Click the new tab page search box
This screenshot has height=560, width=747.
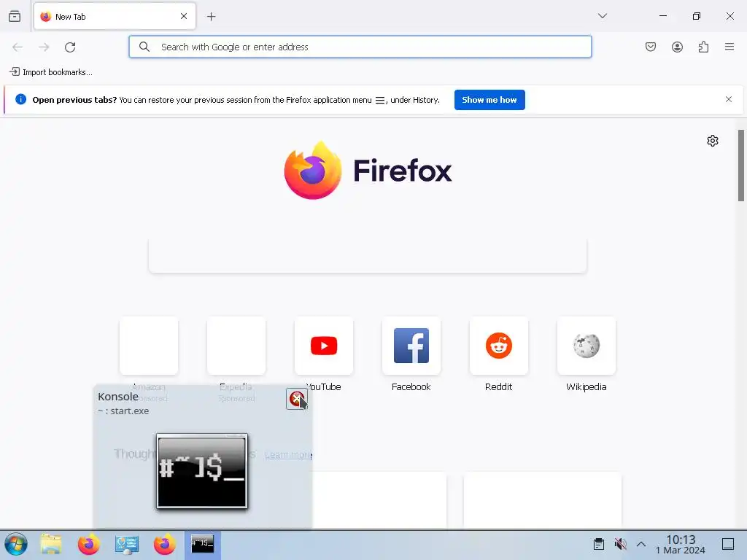[x=368, y=256]
